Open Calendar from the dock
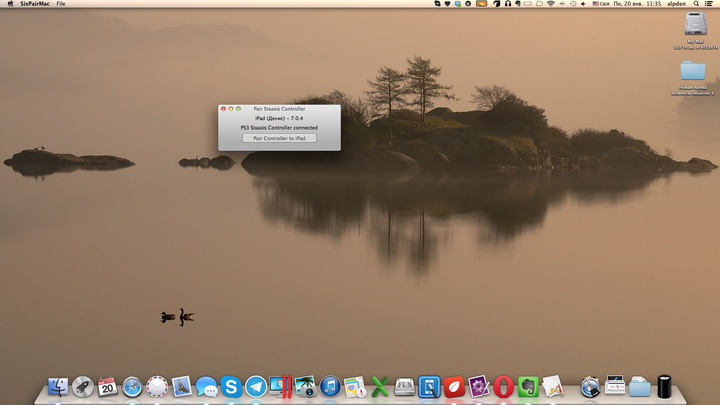Viewport: 720px width, 405px height. tap(107, 387)
